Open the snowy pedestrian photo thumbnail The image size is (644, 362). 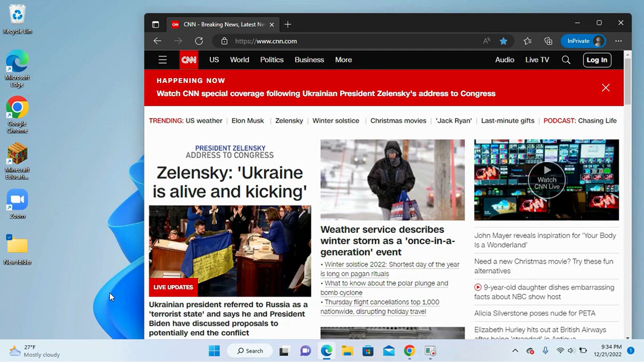[x=392, y=180]
